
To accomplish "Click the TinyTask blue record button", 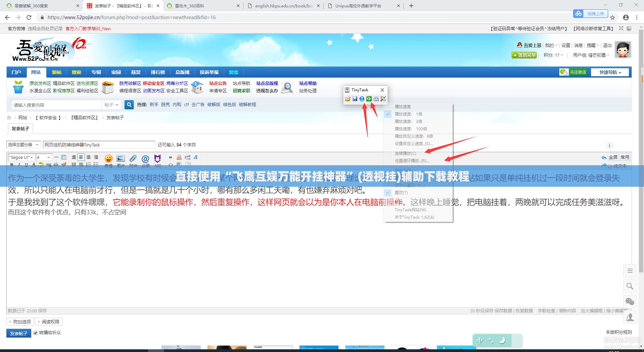I will 362,99.
